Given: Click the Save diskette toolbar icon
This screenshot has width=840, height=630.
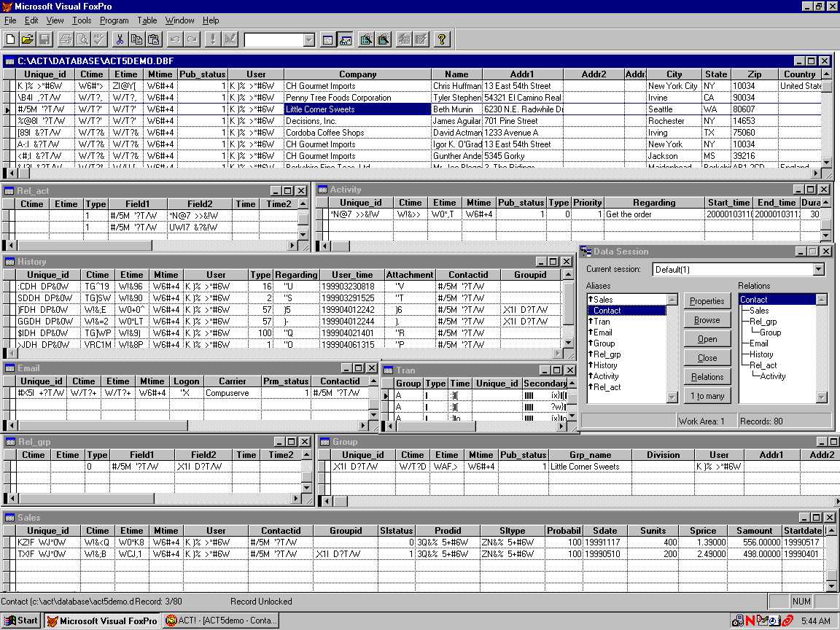Looking at the screenshot, I should pyautogui.click(x=45, y=39).
